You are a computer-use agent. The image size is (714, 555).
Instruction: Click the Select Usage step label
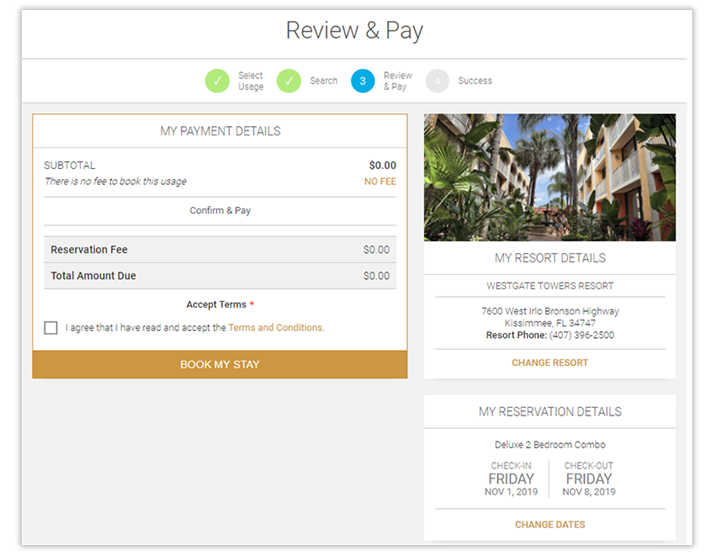250,81
